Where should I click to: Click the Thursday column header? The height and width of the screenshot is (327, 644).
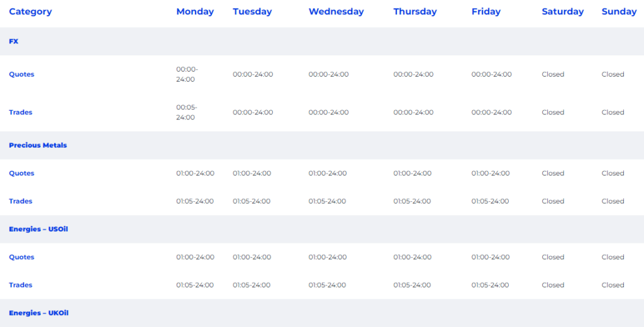(x=415, y=11)
